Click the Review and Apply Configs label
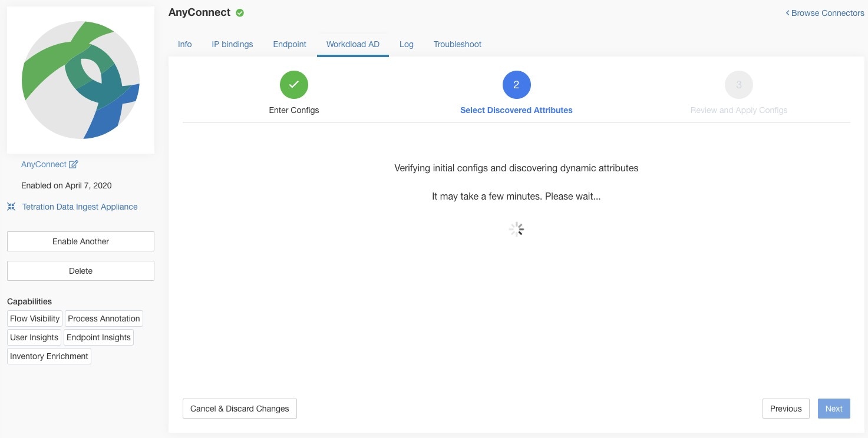868x438 pixels. (739, 110)
